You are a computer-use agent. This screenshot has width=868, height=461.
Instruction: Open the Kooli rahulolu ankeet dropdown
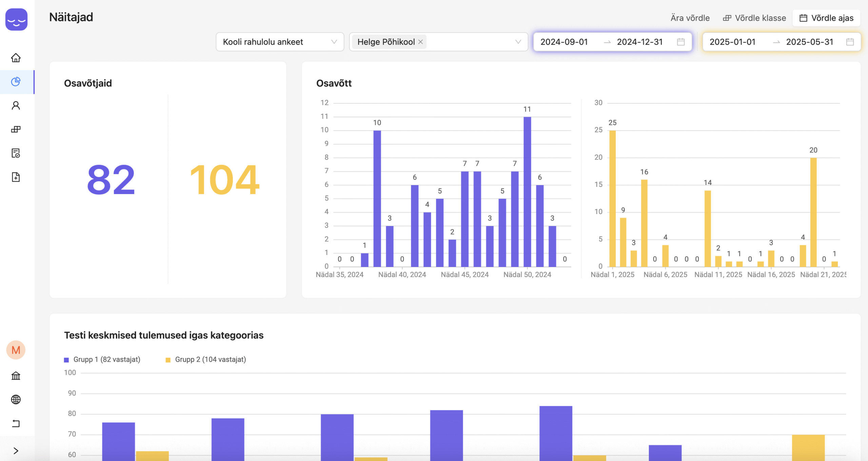point(280,42)
